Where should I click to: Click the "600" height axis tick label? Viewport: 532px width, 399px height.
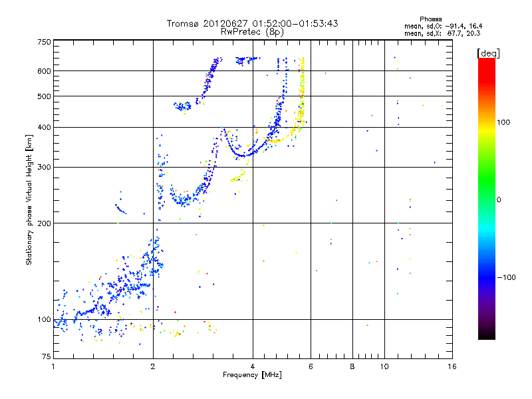pos(44,71)
